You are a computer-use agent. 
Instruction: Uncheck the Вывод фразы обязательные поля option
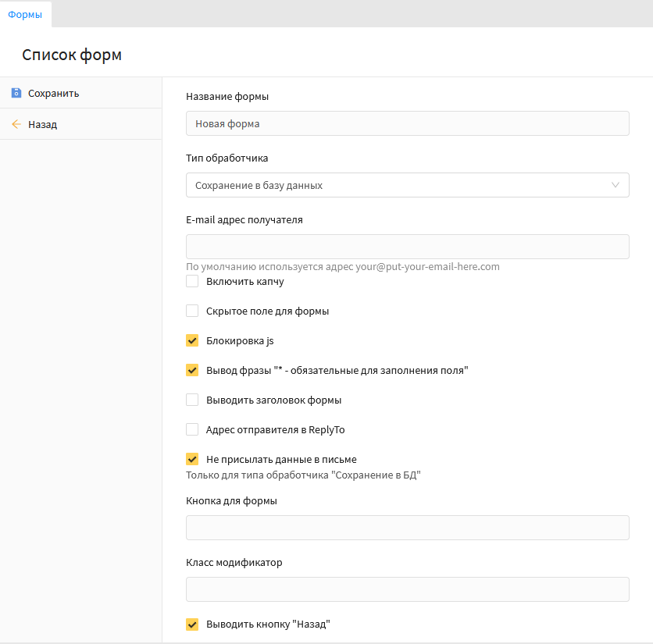click(x=192, y=370)
